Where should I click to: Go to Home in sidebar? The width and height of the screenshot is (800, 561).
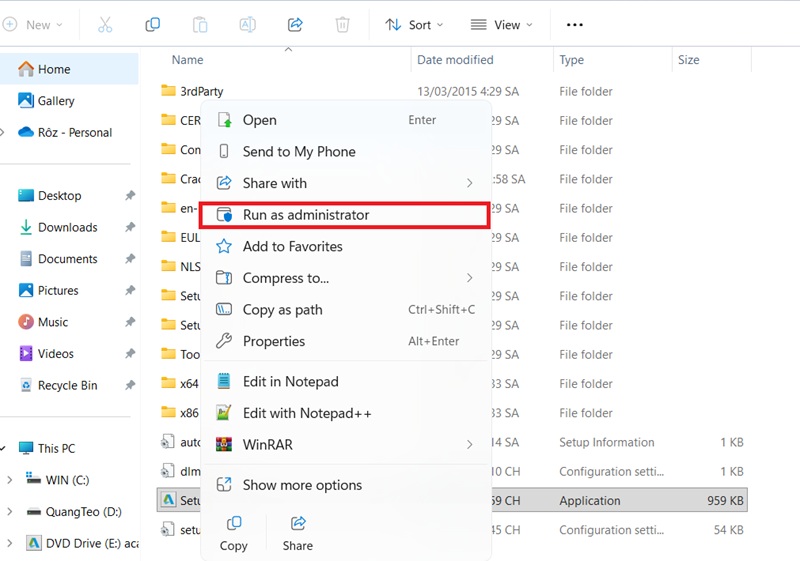pyautogui.click(x=54, y=69)
